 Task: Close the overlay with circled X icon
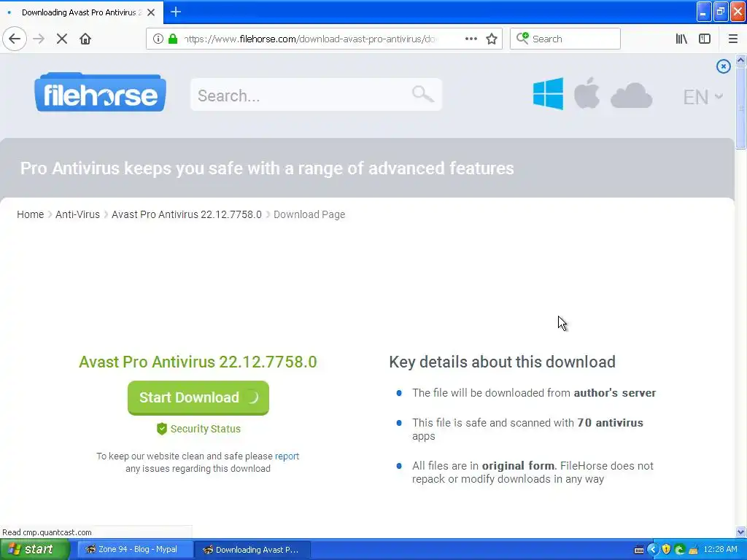723,66
